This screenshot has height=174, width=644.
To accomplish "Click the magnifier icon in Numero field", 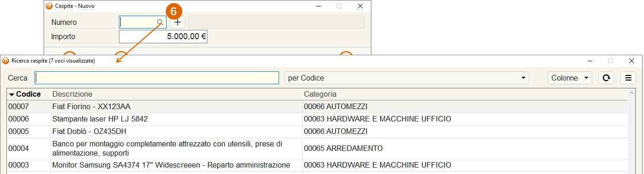I will pos(160,22).
